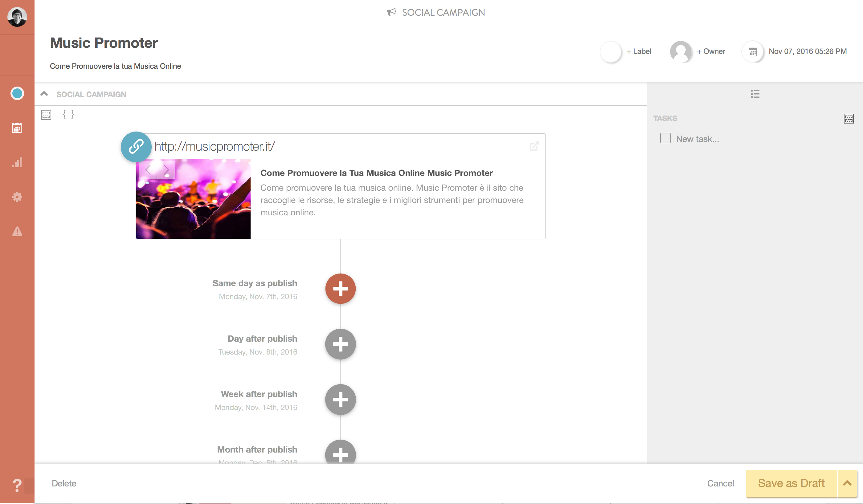Click Cancel
Image resolution: width=863 pixels, height=504 pixels.
pyautogui.click(x=721, y=483)
